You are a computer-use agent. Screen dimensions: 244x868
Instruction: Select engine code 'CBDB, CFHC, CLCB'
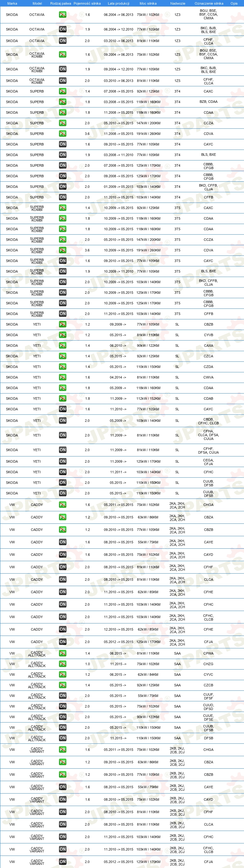pyautogui.click(x=208, y=421)
